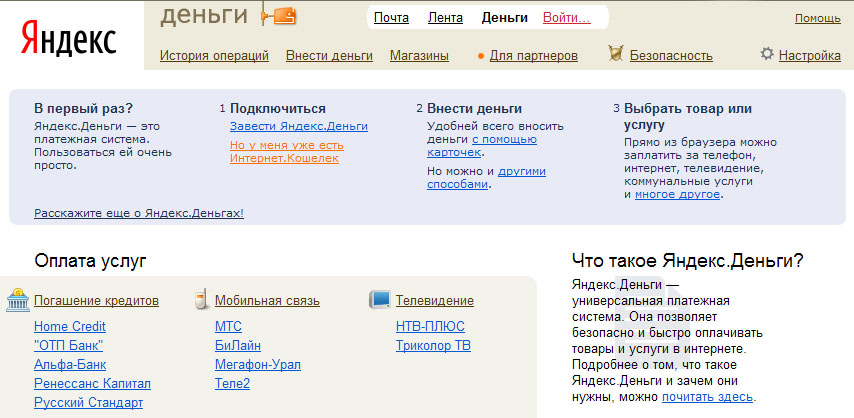Viewport: 854px width, 418px height.
Task: Click Завести Яндекс.Деньги link
Action: point(298,126)
